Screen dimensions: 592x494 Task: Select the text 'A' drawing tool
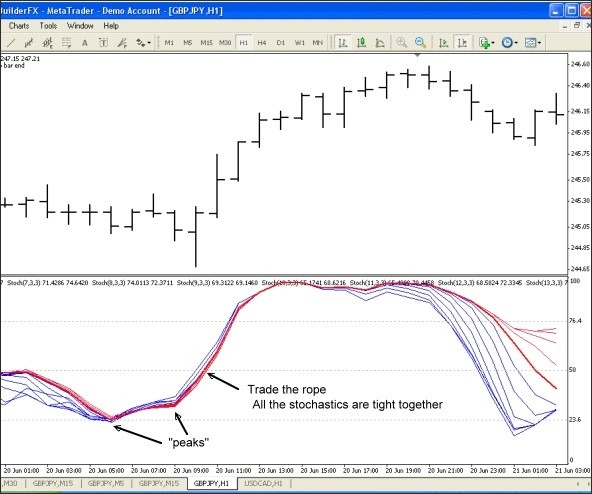point(85,43)
